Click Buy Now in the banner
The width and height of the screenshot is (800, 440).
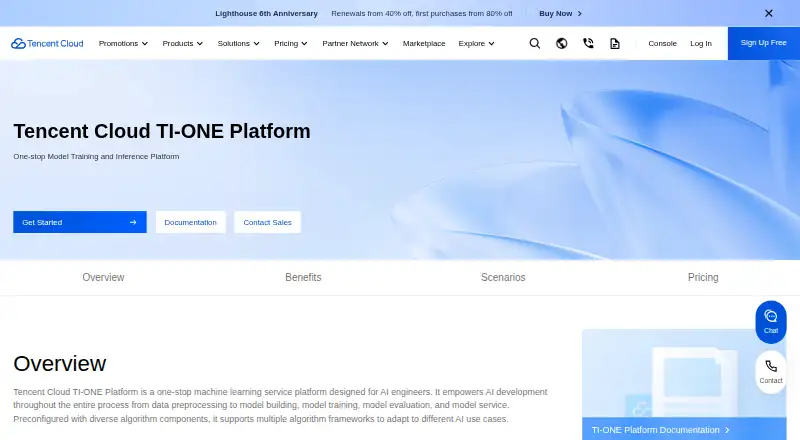(x=560, y=13)
